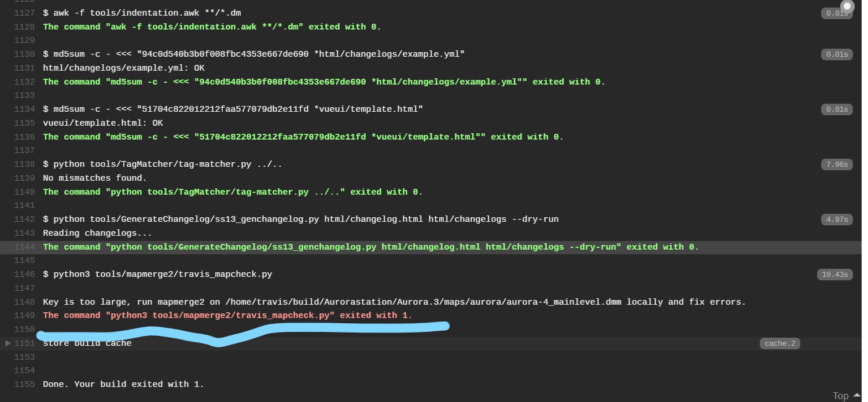The width and height of the screenshot is (868, 402).
Task: Click the Top arrow icon
Action: (x=857, y=395)
